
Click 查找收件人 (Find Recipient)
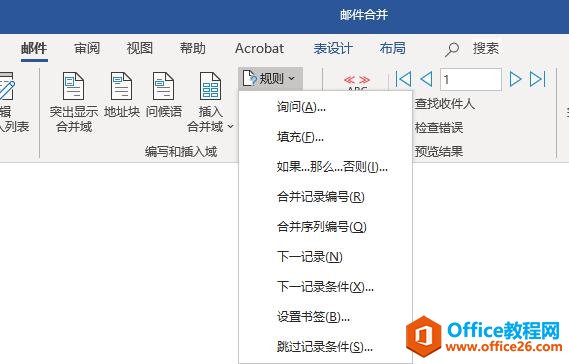click(x=445, y=104)
